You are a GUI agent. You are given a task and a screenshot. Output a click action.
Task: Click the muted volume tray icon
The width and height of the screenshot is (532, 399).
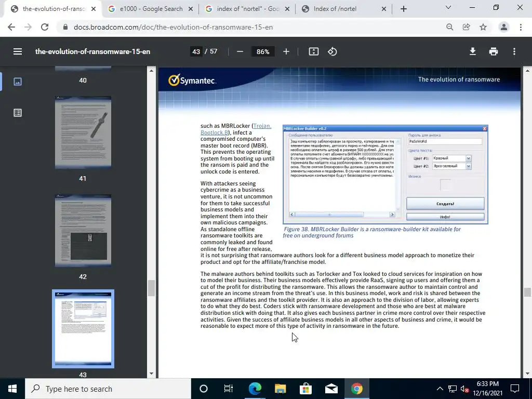point(464,389)
